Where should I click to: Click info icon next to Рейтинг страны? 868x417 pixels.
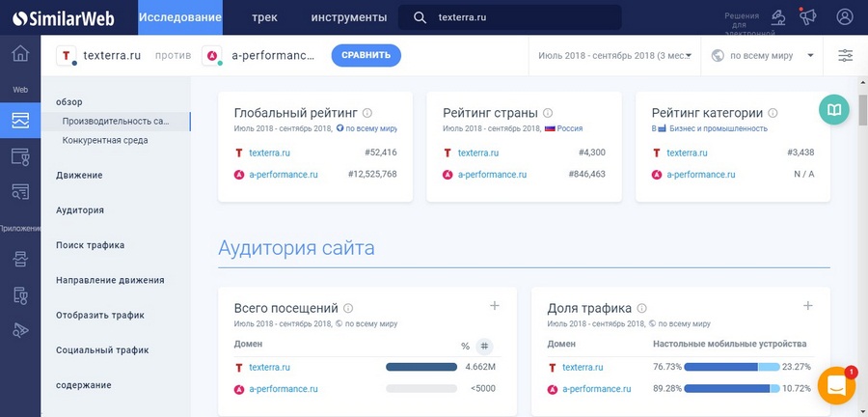[x=548, y=113]
